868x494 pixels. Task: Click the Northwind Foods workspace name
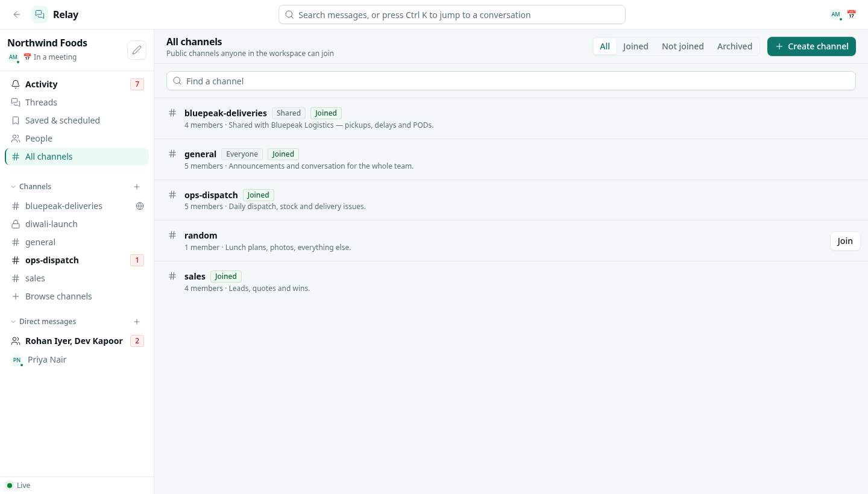[47, 43]
